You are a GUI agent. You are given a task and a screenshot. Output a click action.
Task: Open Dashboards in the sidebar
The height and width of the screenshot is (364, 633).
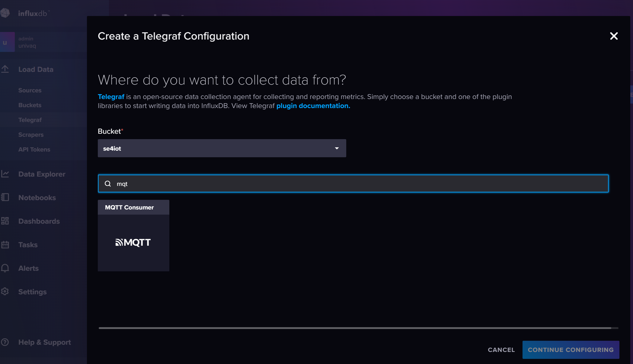pos(39,221)
